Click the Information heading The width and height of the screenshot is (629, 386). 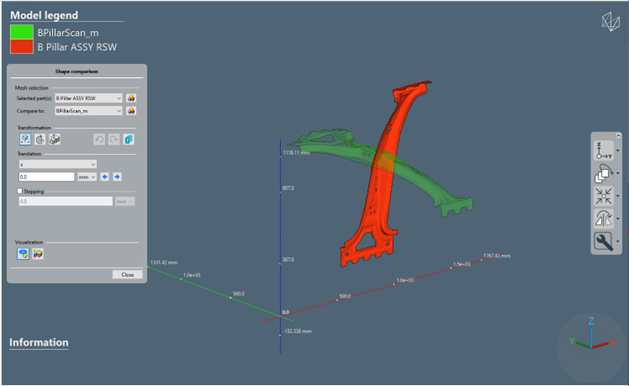[39, 342]
